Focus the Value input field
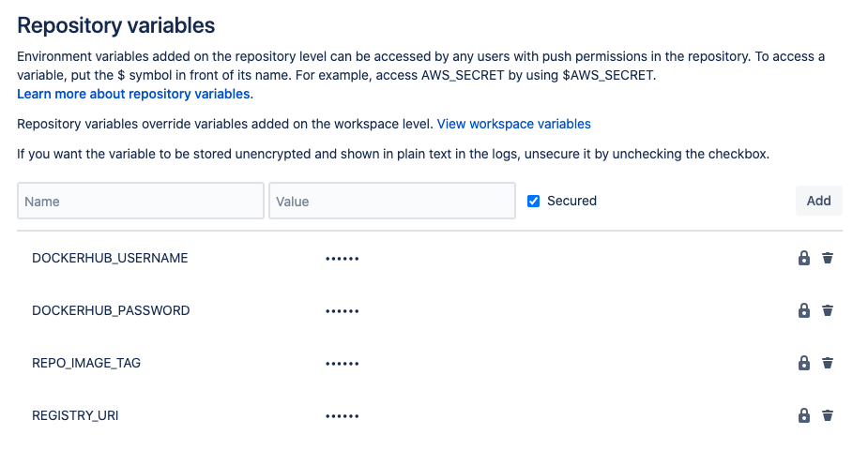 click(x=392, y=202)
